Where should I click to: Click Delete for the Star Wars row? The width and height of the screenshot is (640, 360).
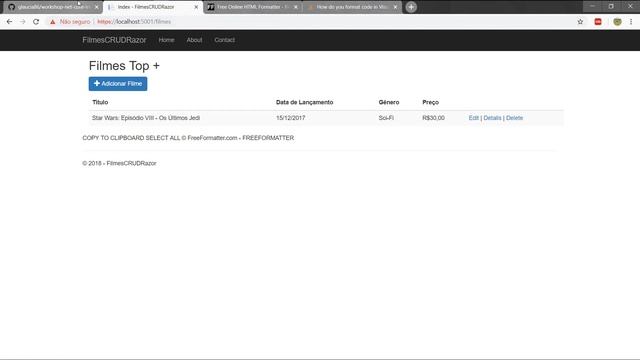[x=514, y=118]
